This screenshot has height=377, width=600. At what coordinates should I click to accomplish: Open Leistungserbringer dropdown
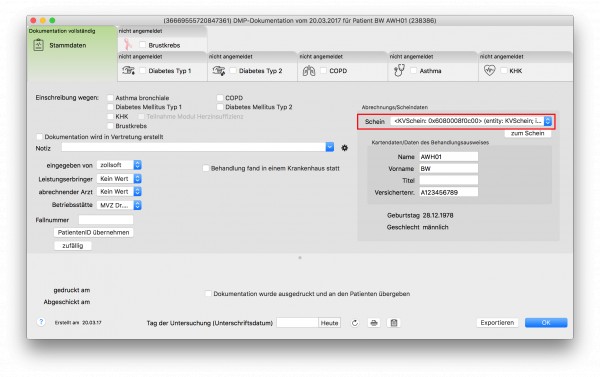click(119, 179)
